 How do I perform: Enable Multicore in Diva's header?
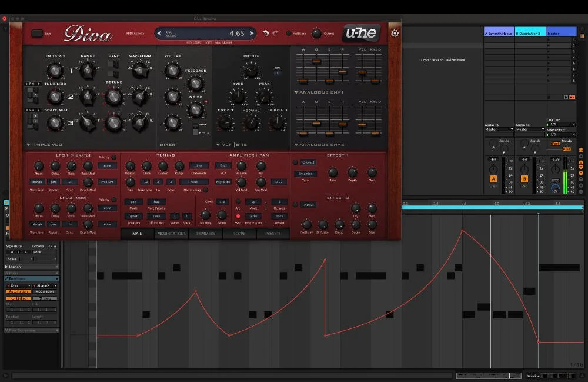coord(289,34)
